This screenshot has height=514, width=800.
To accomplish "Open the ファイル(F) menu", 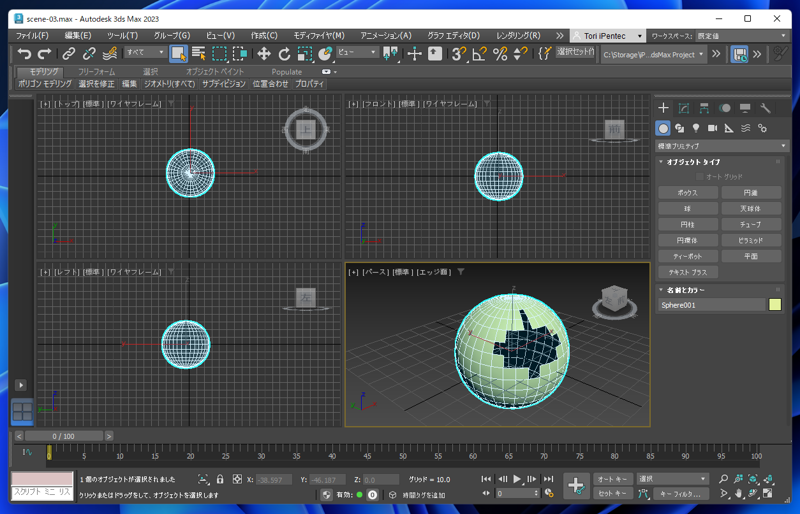I will (32, 36).
